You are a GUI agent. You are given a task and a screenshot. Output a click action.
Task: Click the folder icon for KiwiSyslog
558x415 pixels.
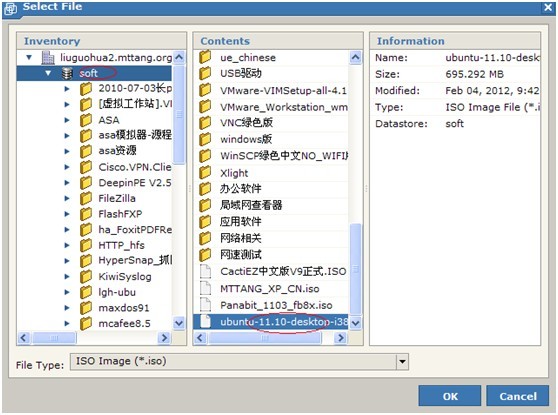(x=86, y=277)
